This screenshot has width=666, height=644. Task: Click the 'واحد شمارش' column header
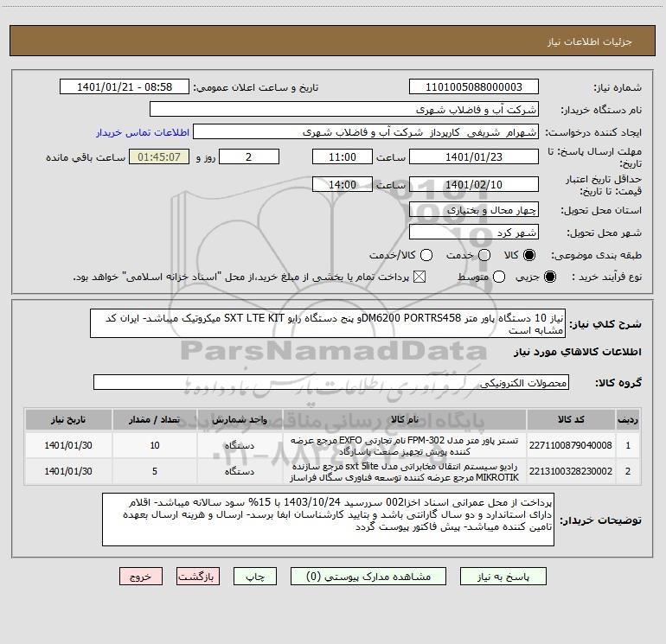[240, 419]
